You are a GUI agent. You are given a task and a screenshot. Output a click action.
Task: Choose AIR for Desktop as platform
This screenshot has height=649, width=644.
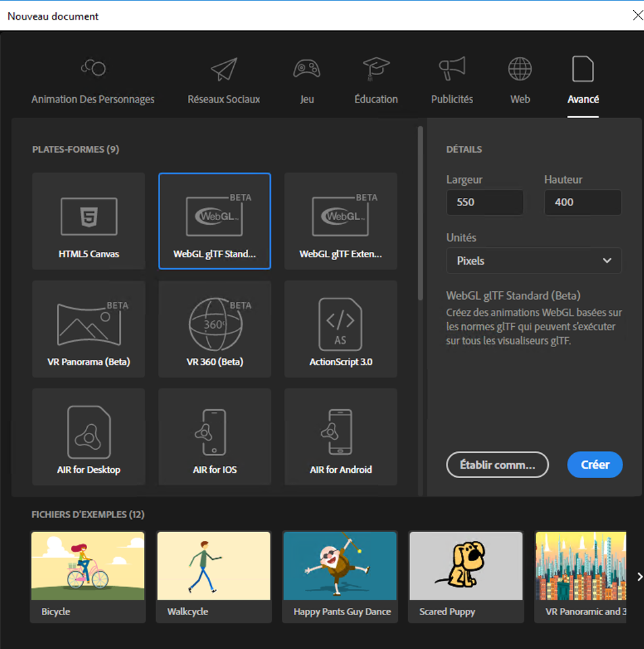(x=88, y=436)
